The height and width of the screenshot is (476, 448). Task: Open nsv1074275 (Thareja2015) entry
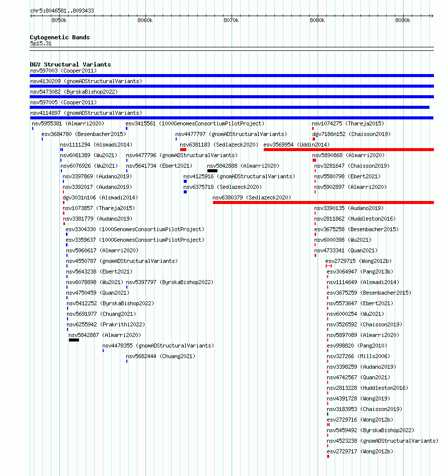(348, 123)
